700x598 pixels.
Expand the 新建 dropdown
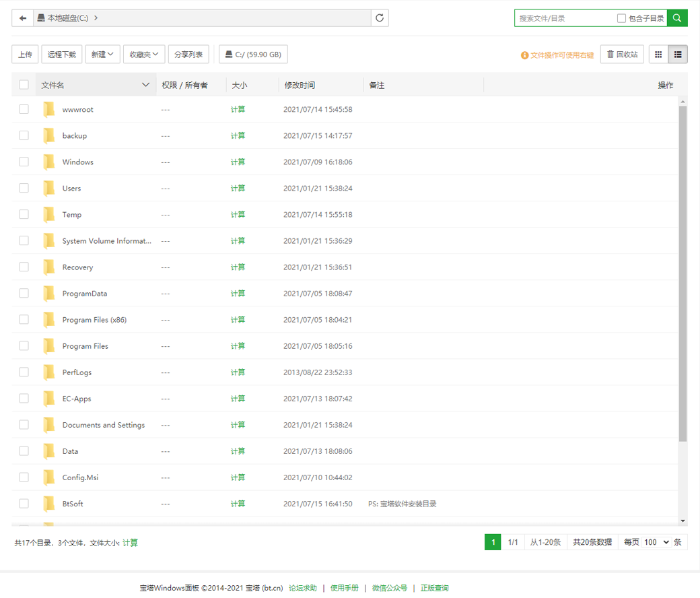click(x=102, y=55)
